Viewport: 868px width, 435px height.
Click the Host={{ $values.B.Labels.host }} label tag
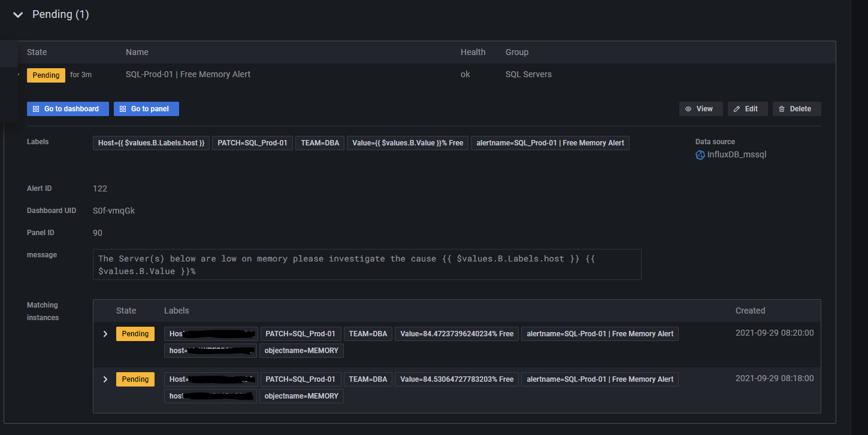[152, 143]
